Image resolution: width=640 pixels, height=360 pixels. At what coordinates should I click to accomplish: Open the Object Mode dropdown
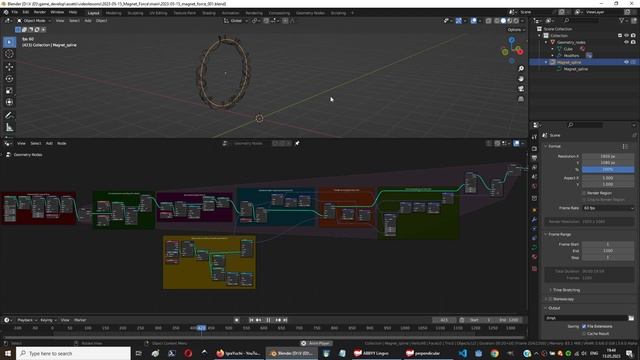pyautogui.click(x=34, y=21)
